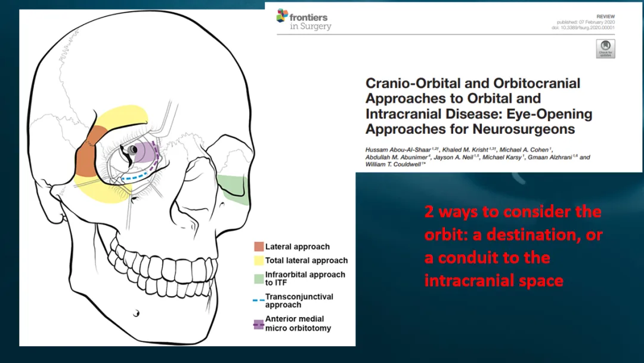Select the blue dashed Transconjunctival legend marker
644x363 pixels.
(x=259, y=300)
